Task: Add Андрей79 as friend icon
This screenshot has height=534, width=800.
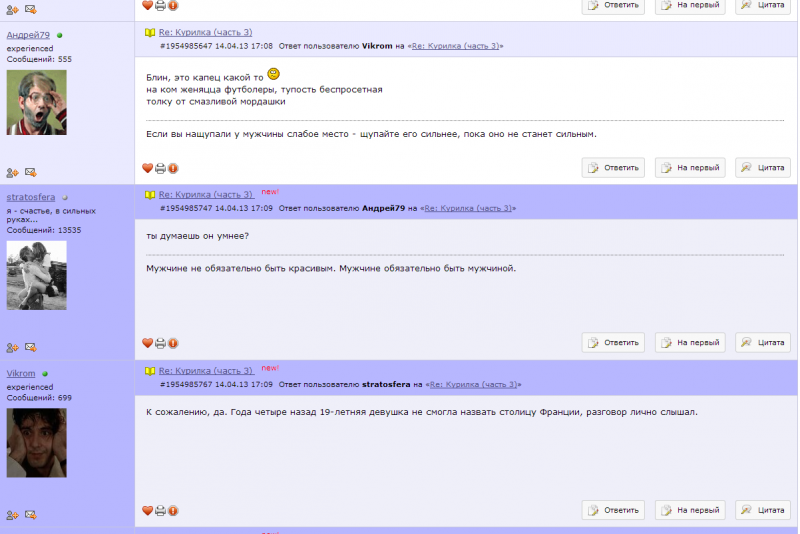Action: [12, 173]
